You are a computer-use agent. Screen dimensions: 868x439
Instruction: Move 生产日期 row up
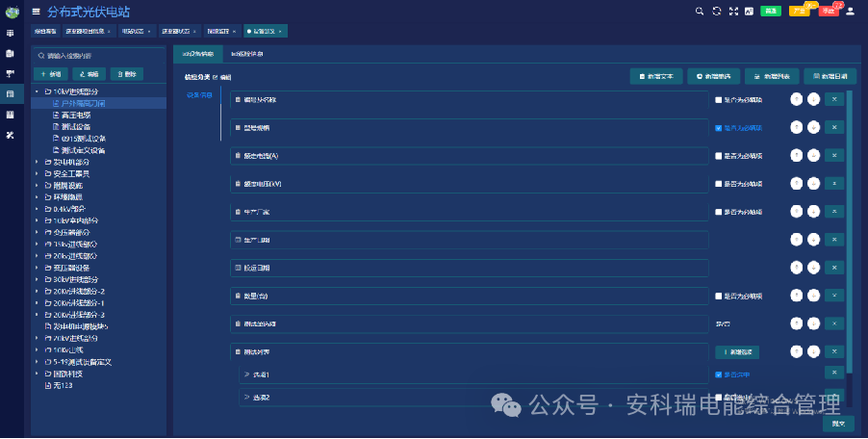click(x=796, y=239)
